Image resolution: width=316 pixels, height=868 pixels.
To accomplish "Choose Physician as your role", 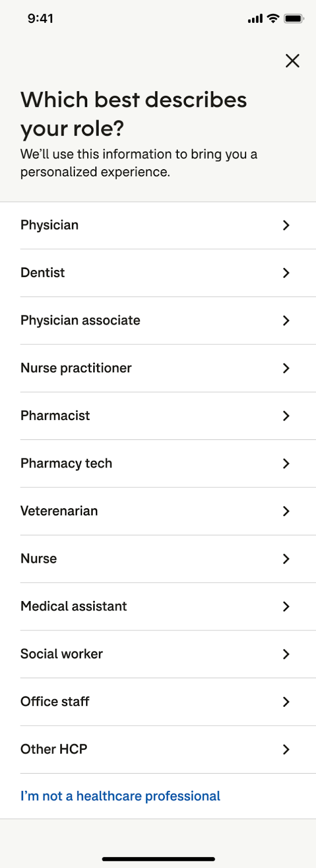I will (x=49, y=225).
